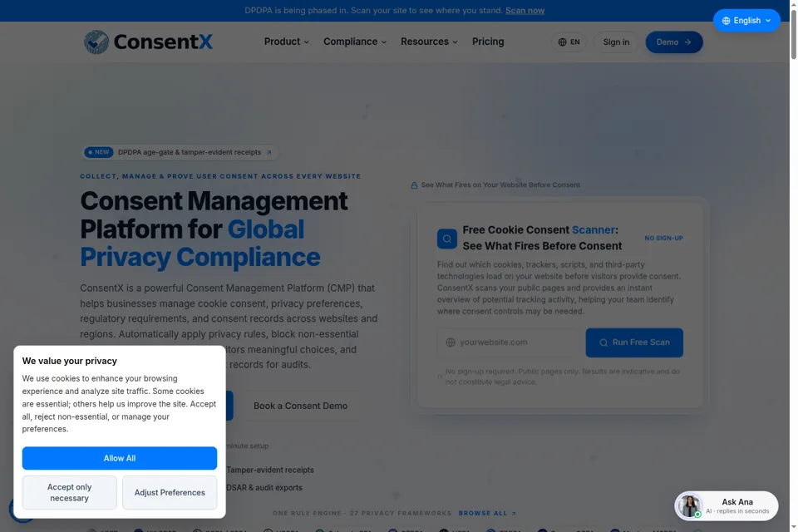Click the arrow icon on DPDPA announcement

(269, 152)
